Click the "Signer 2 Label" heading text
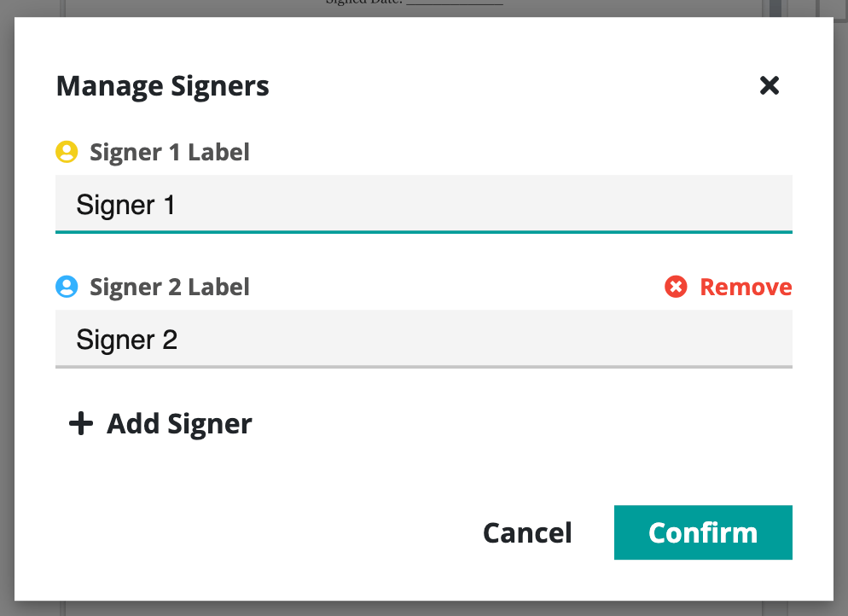This screenshot has width=848, height=616. coord(169,288)
